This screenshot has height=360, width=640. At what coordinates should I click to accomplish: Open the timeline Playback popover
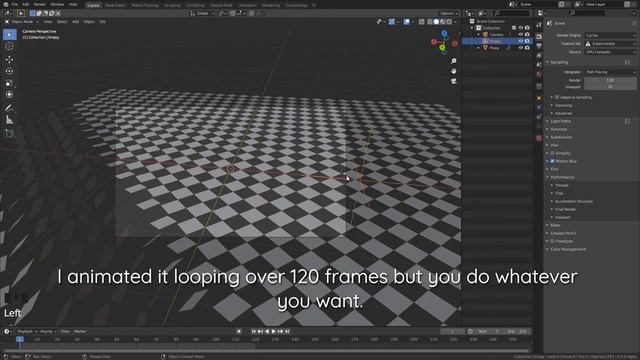[27, 331]
